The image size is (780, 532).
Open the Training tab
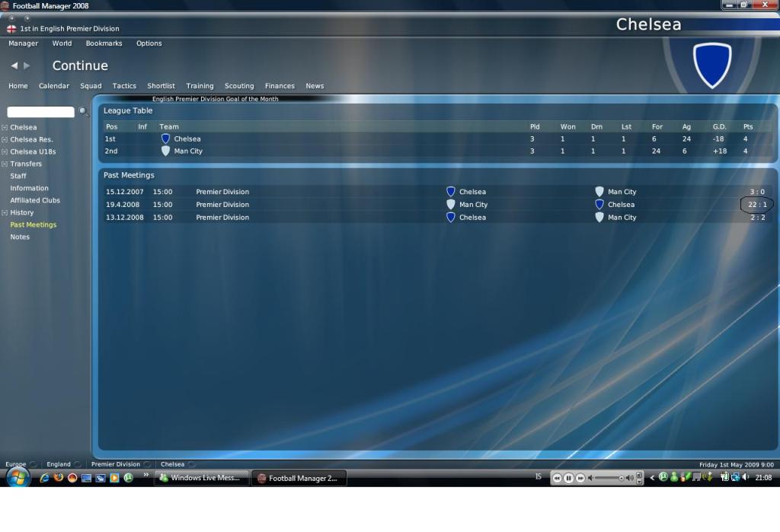point(200,86)
